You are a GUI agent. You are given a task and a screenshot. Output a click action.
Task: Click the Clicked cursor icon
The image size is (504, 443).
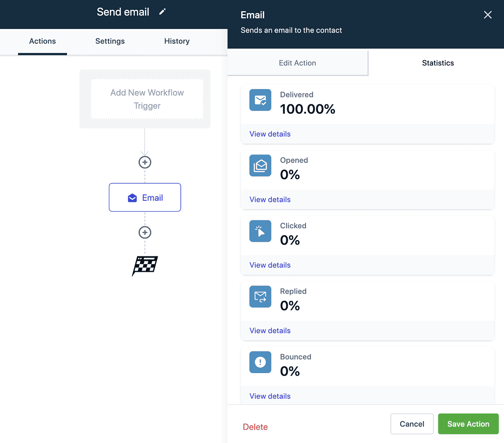coord(260,231)
